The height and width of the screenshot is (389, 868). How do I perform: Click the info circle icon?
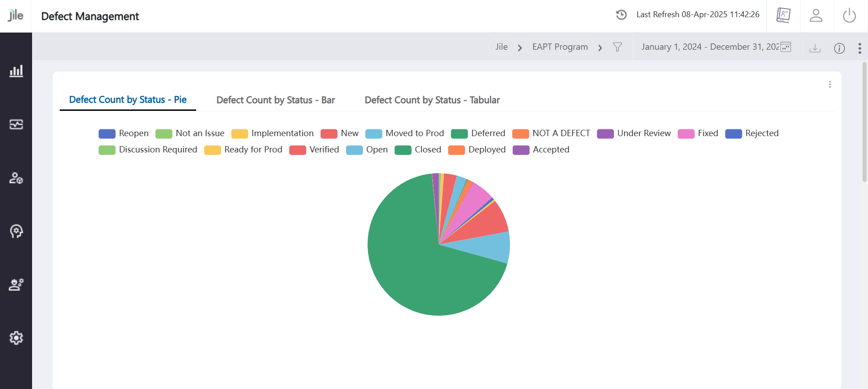839,48
